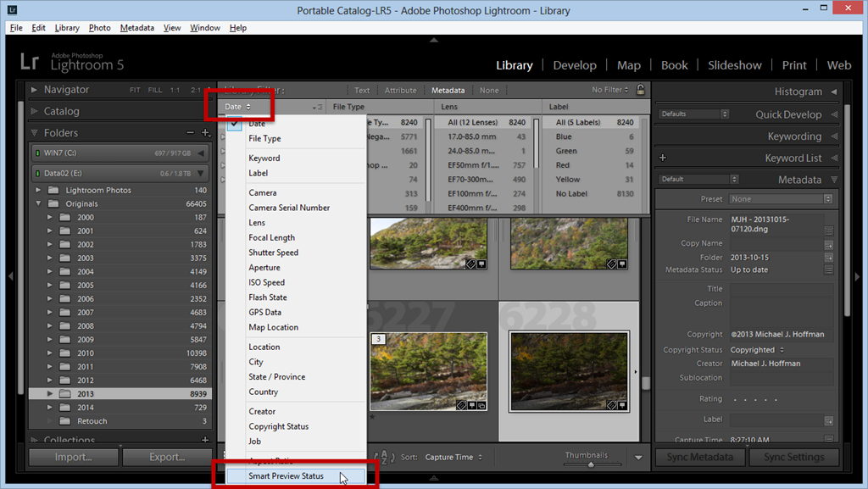The height and width of the screenshot is (489, 868).
Task: Choose ISO Speed from the dropdown list
Action: [x=296, y=282]
